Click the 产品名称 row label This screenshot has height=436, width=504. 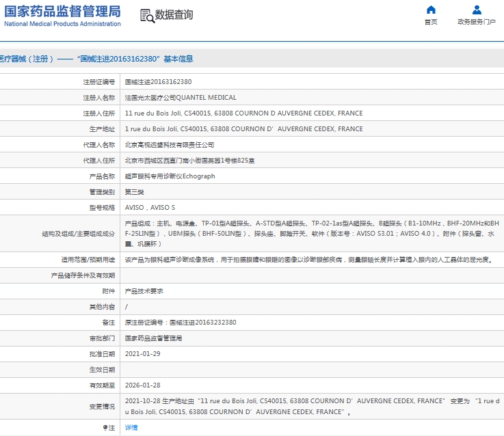coord(102,177)
